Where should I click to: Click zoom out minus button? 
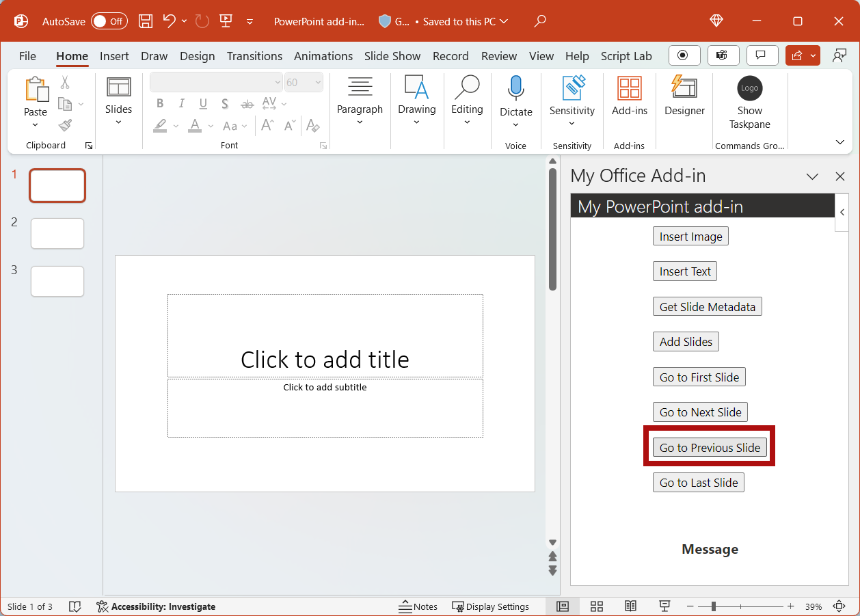pyautogui.click(x=690, y=606)
